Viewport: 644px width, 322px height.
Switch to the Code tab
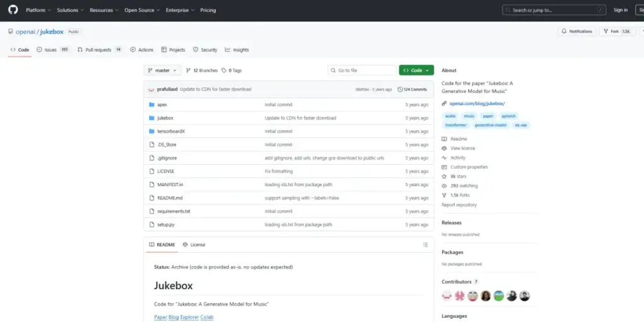tap(19, 50)
